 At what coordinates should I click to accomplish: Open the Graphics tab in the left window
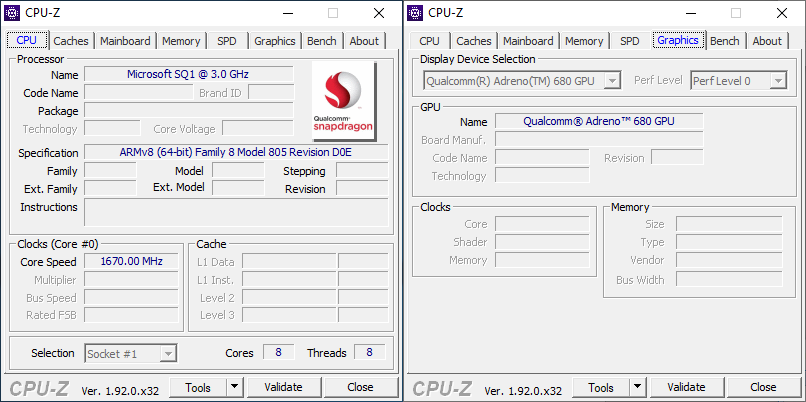[275, 41]
